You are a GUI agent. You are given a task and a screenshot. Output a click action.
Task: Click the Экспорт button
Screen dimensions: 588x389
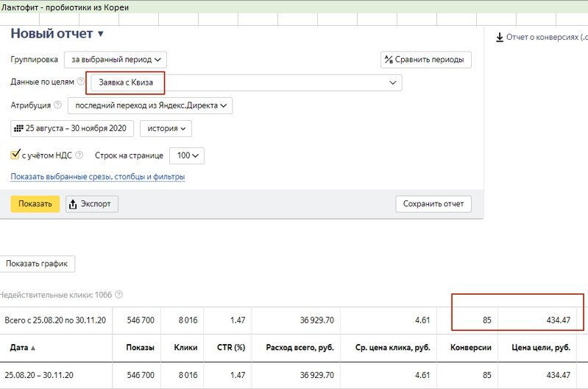coord(92,204)
